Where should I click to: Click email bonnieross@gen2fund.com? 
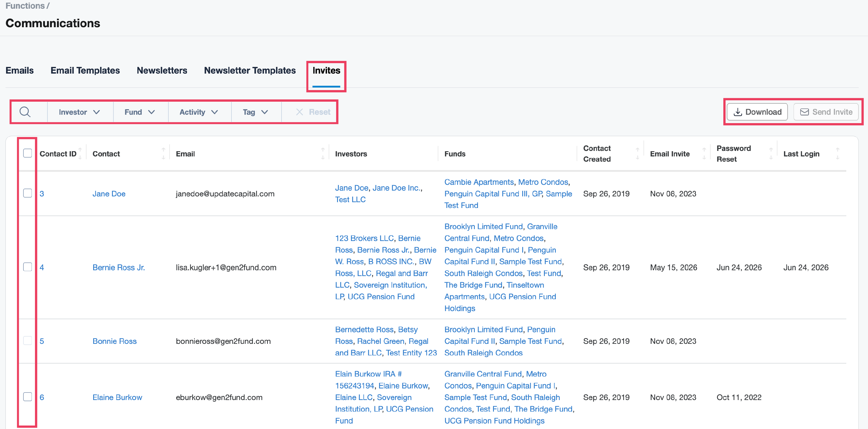click(223, 341)
